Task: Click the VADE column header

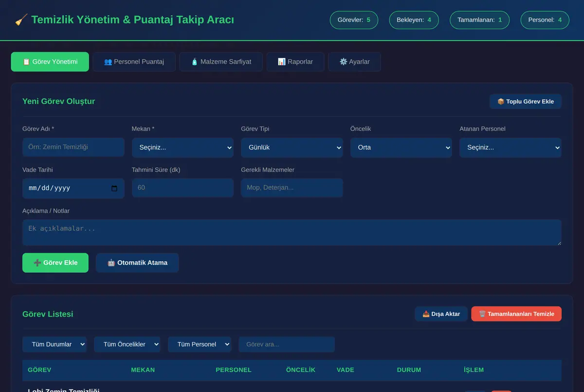Action: [x=346, y=370]
